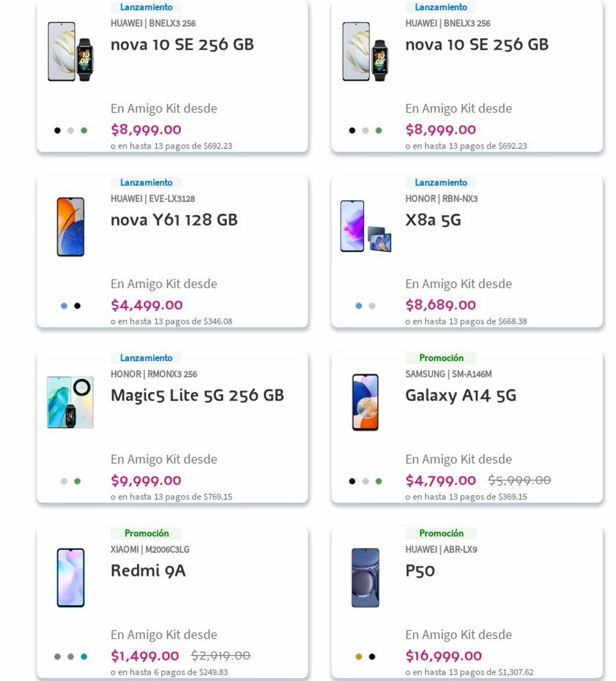616x681 pixels.
Task: Click the Promoción label above Redmi 9A
Action: click(x=146, y=533)
